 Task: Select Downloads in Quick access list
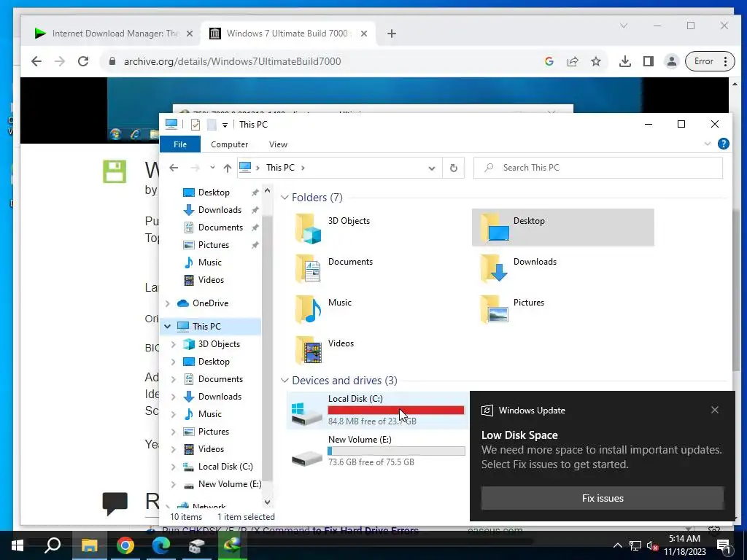pyautogui.click(x=220, y=210)
